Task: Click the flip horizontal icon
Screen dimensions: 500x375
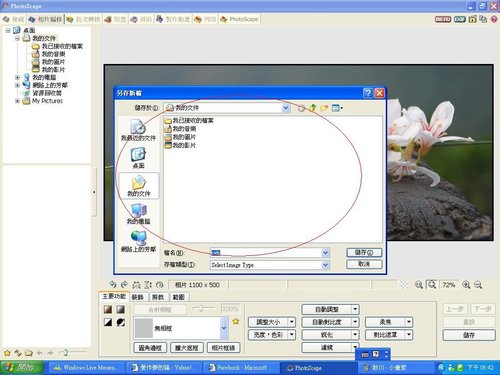Action: pos(136,285)
